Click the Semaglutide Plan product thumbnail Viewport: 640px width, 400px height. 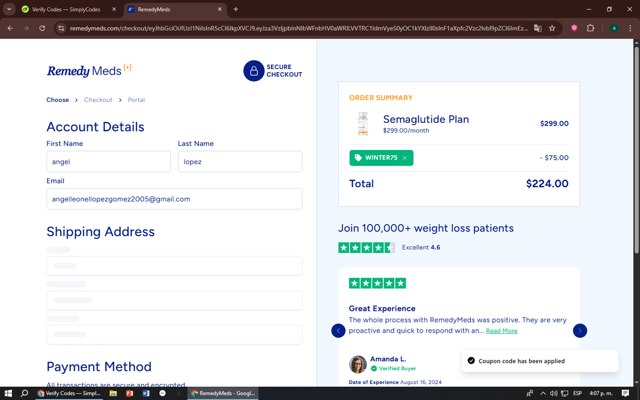(x=362, y=124)
